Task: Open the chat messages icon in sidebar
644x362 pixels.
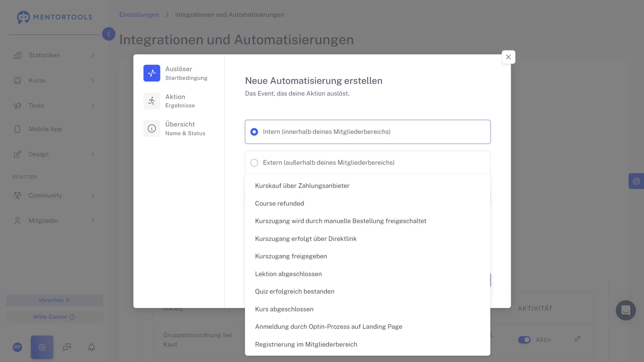Action: [67, 347]
